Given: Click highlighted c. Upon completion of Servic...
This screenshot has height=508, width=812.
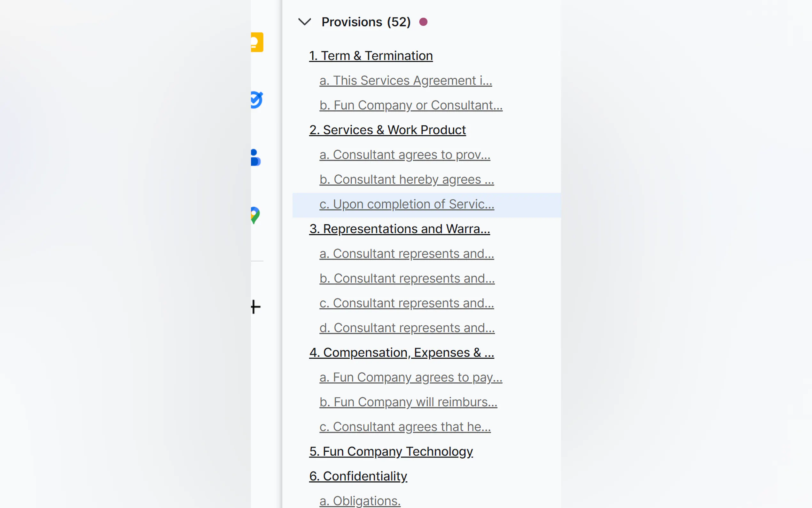Looking at the screenshot, I should [407, 204].
